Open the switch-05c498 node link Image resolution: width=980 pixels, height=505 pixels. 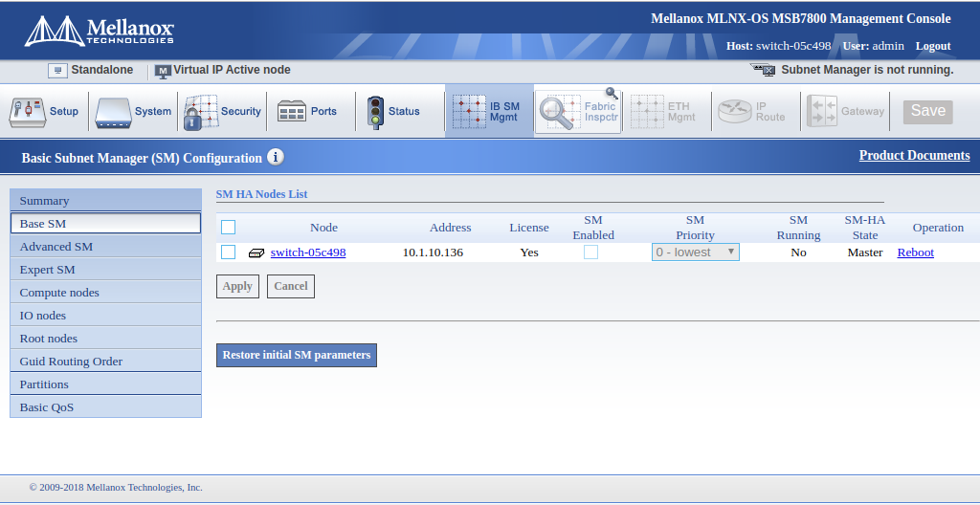[x=308, y=252]
